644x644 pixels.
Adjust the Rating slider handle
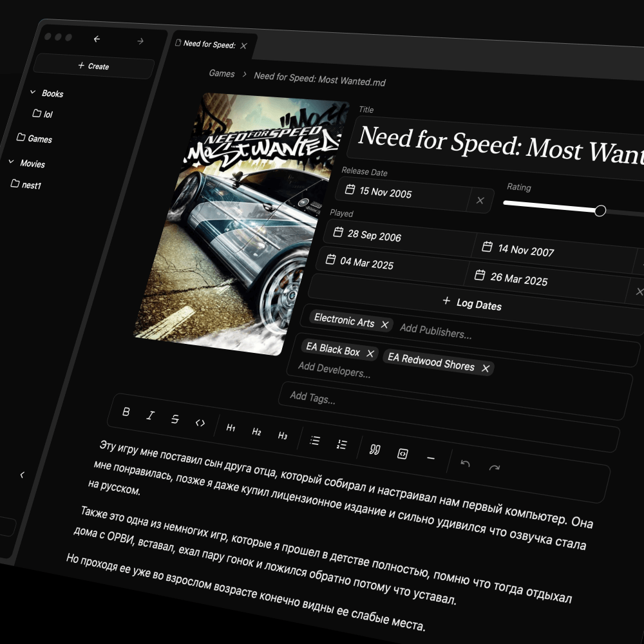600,211
